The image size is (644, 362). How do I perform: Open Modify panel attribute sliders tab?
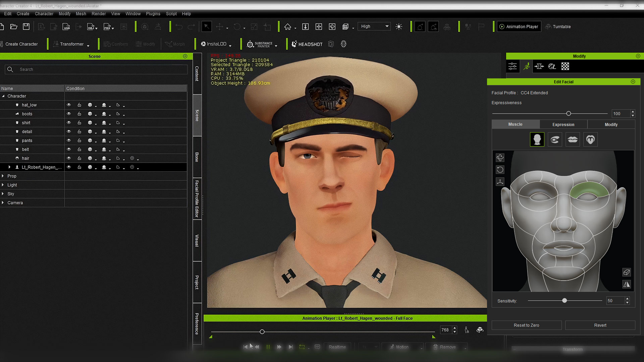(513, 66)
